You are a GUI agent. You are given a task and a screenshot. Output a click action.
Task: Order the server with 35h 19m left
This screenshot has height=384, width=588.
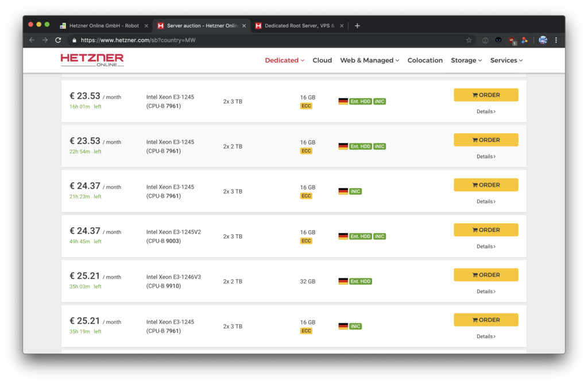(486, 320)
